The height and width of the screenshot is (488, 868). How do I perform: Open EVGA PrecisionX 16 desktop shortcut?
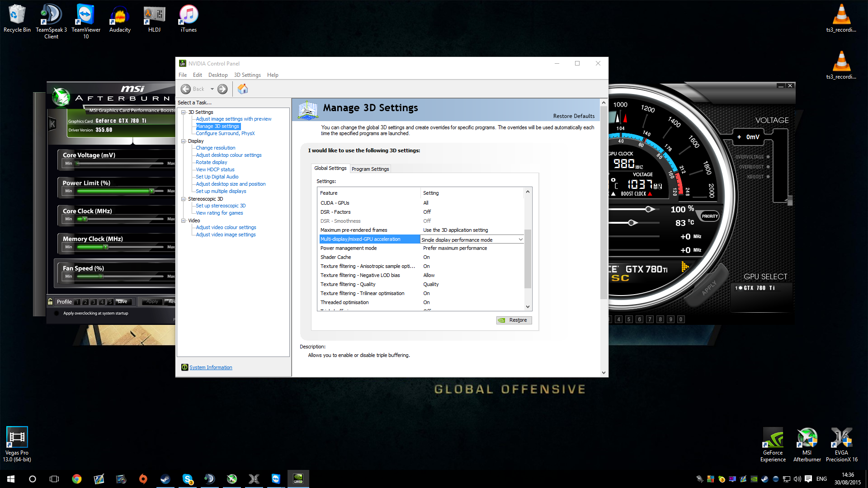click(841, 444)
